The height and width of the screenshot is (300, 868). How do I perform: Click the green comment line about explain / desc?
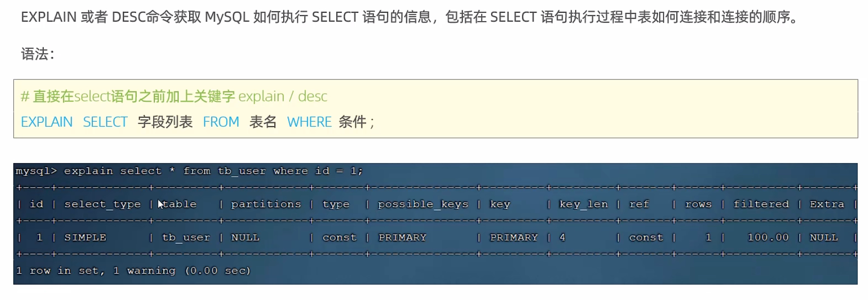click(174, 96)
